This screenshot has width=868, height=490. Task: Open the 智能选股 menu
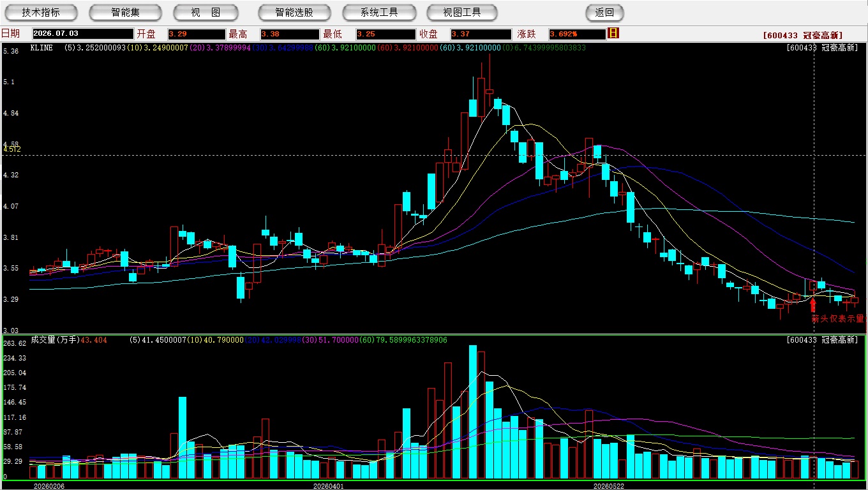294,12
